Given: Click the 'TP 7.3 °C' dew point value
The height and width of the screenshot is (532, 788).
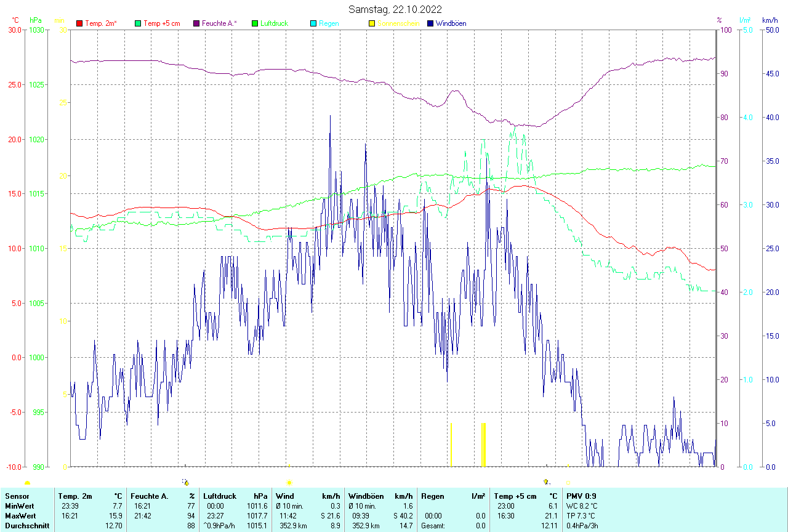Looking at the screenshot, I should [x=582, y=516].
